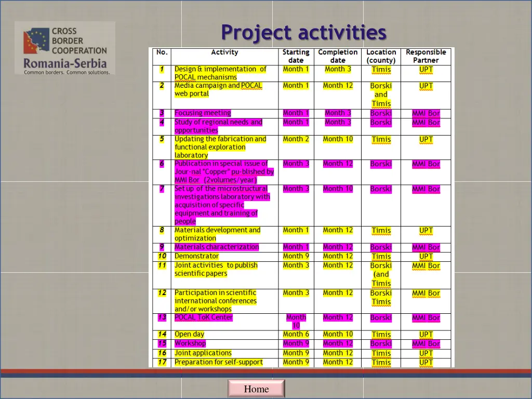
Task: Click the 'Responsible Partner' column header
Action: click(426, 56)
